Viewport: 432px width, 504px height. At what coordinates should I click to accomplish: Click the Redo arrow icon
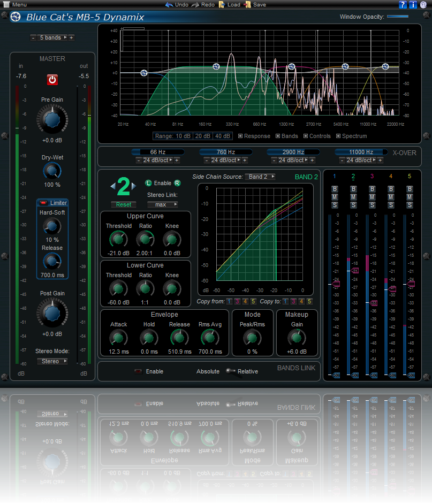(195, 4)
